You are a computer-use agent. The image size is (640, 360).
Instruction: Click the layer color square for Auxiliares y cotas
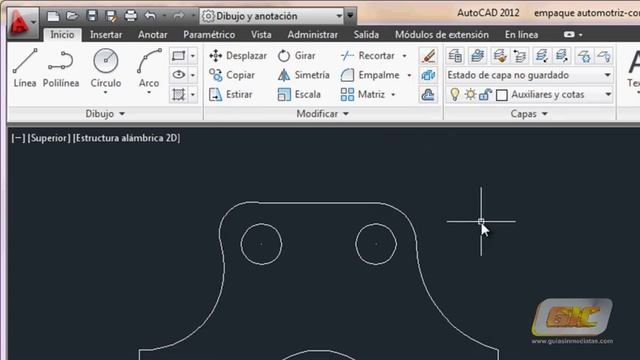point(502,95)
